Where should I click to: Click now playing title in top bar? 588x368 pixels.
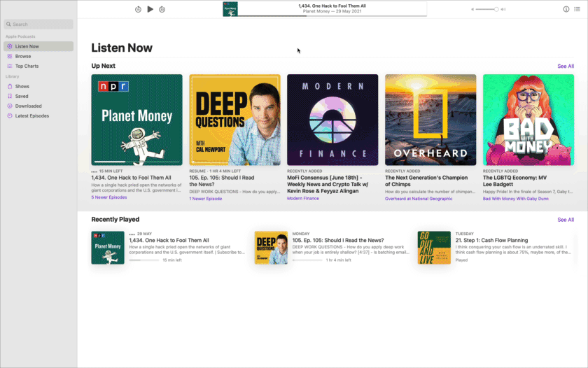pyautogui.click(x=332, y=6)
